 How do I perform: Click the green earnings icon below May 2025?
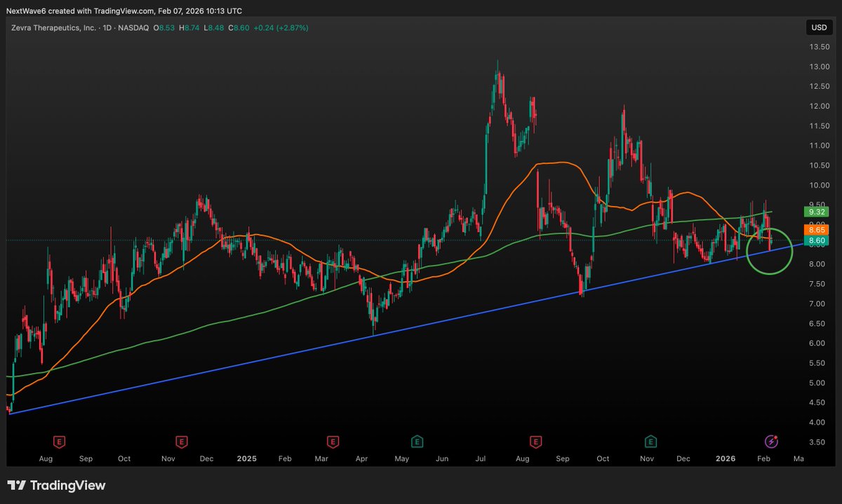coord(416,443)
